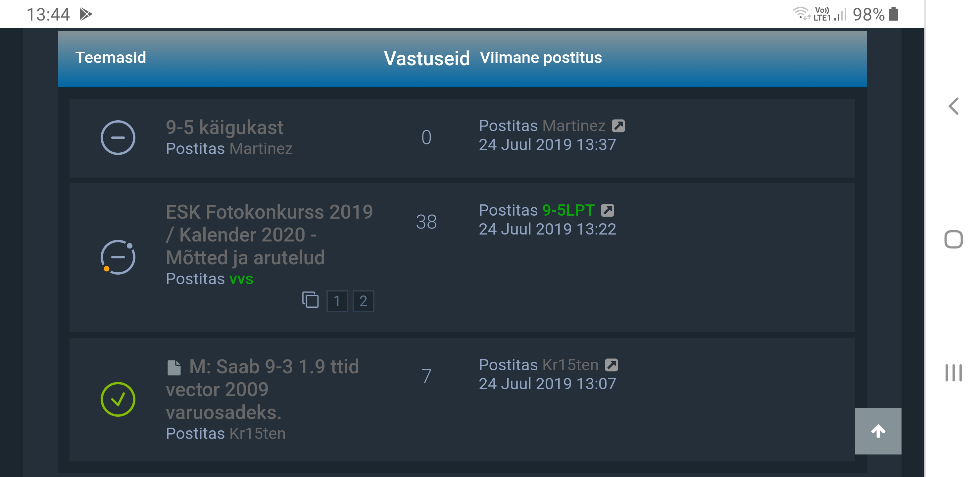This screenshot has width=980, height=477.
Task: Jump to page 1 of ESK Fotokonkurss topic
Action: tap(338, 301)
